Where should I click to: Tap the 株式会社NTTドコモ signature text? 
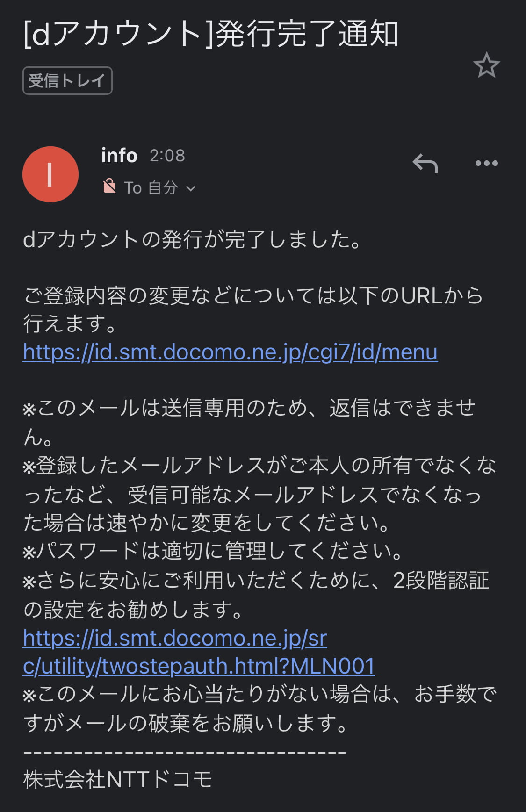pyautogui.click(x=118, y=780)
